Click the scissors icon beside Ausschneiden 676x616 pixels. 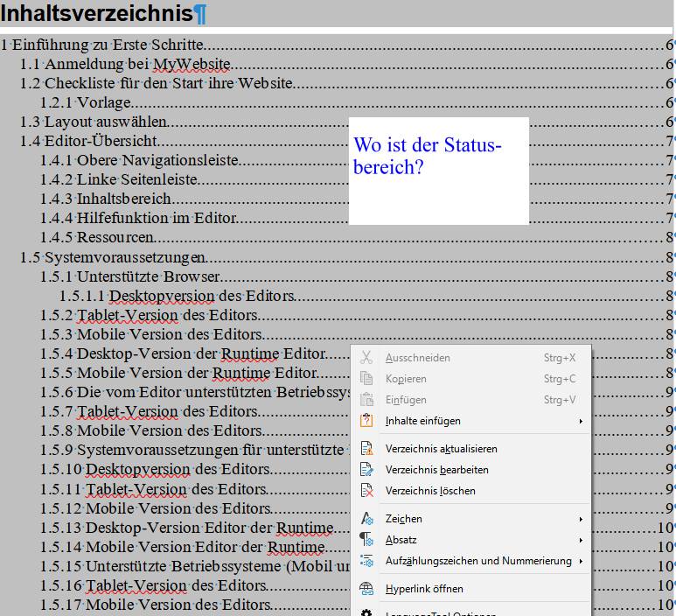click(x=366, y=358)
